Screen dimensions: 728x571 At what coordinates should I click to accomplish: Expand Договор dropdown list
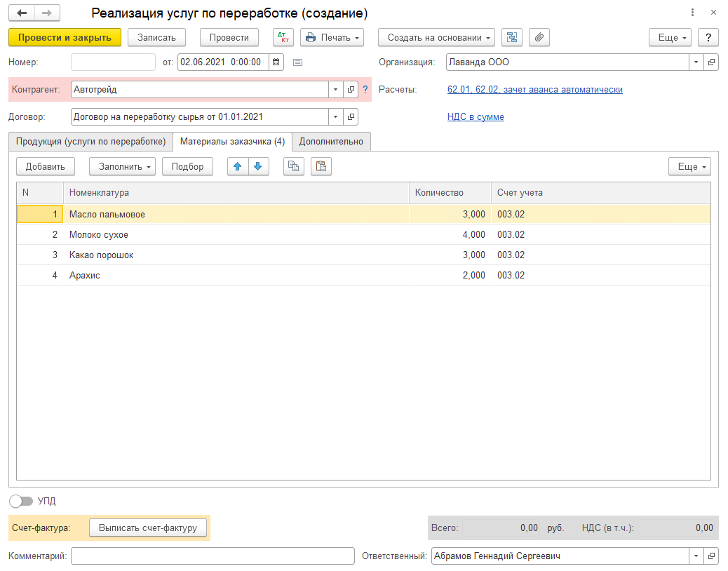336,117
